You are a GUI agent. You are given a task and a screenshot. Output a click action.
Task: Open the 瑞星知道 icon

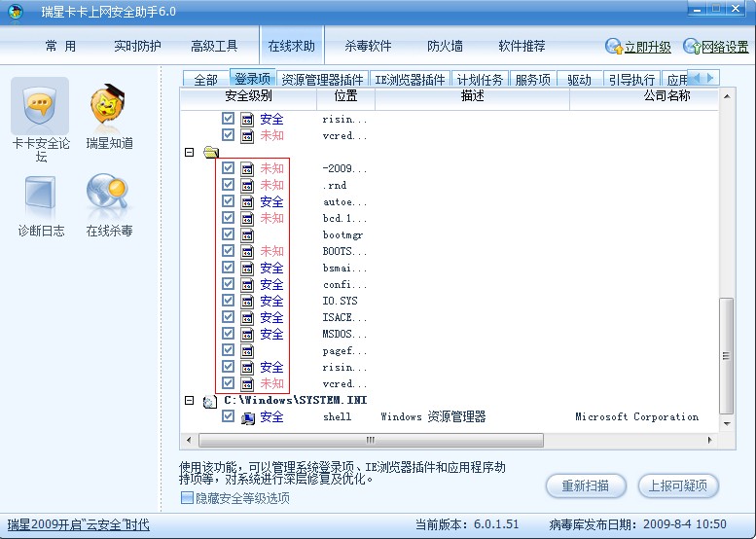point(108,107)
